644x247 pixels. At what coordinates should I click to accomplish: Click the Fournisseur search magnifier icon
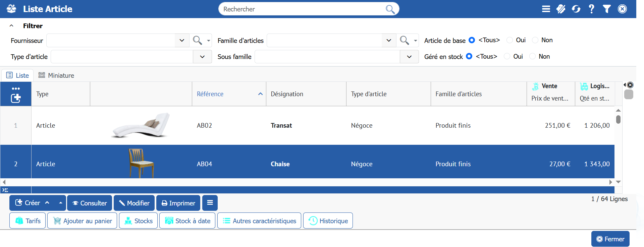(197, 41)
